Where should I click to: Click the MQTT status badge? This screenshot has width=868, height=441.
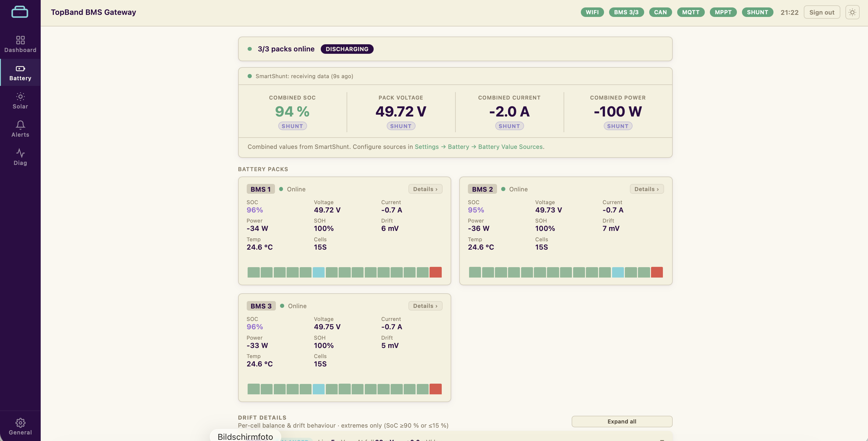point(691,12)
